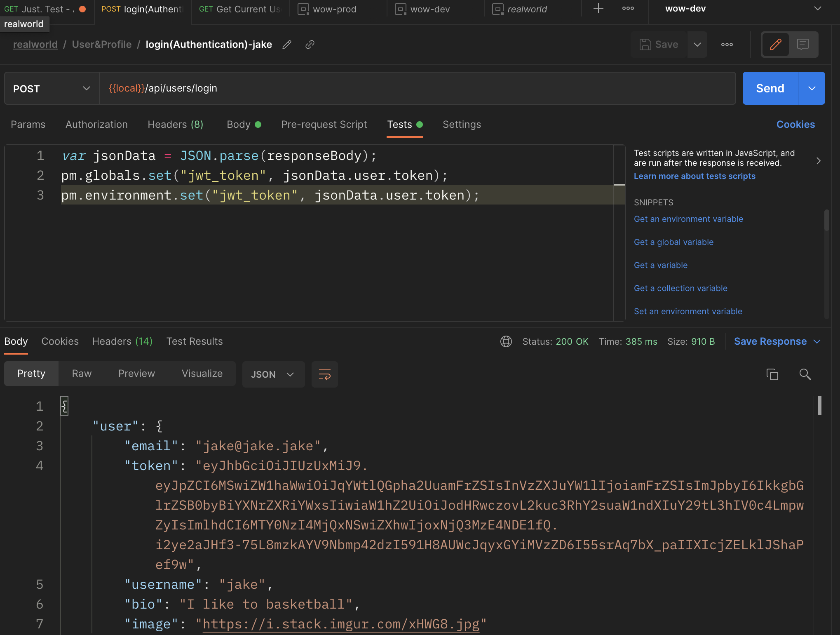Switch response view to Raw

(x=82, y=374)
